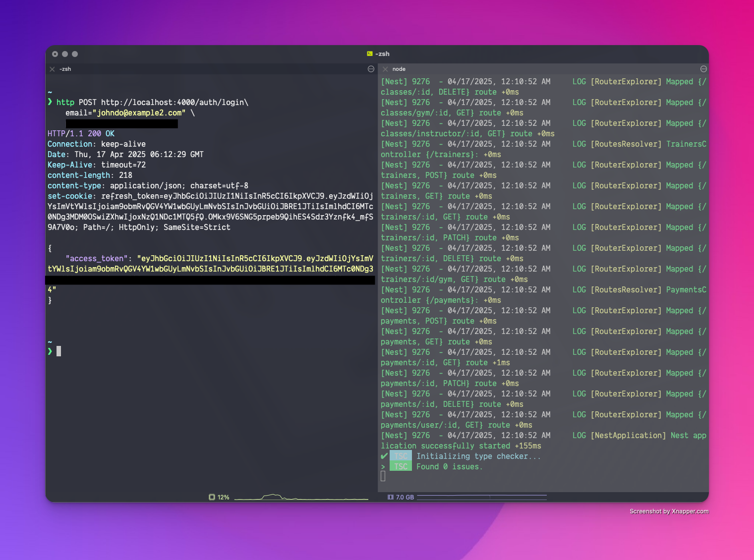Click the http POST localhost:4000/auth/login command

[x=152, y=102]
